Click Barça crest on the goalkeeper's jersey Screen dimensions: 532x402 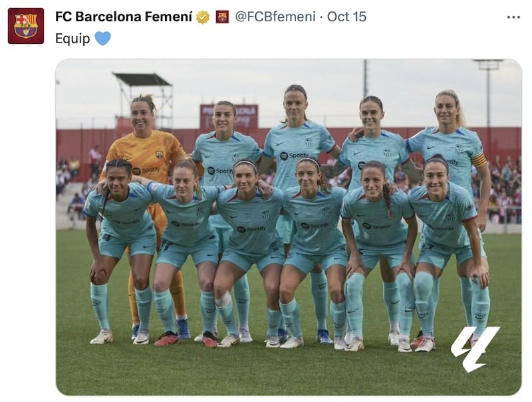160,154
